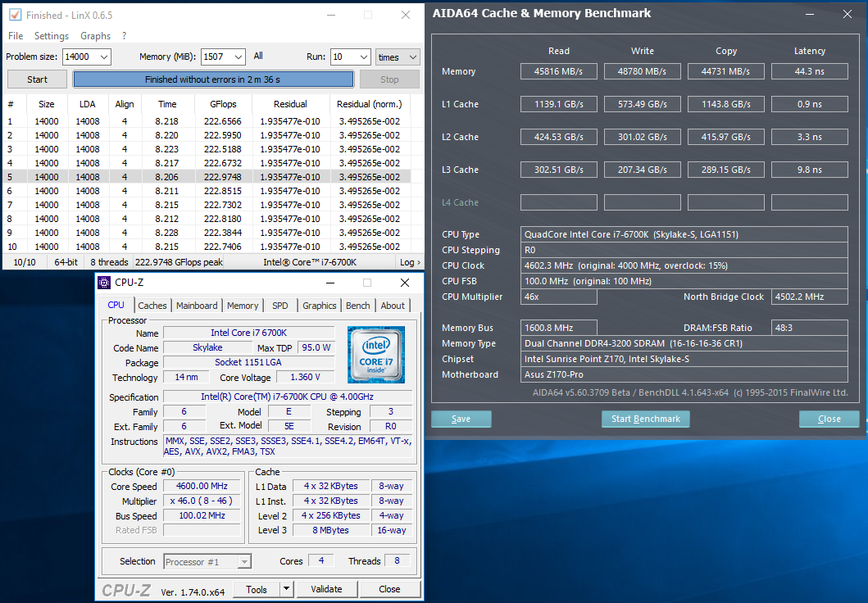This screenshot has width=868, height=603.
Task: Expand the Memory (MiB) combo box
Action: click(238, 57)
